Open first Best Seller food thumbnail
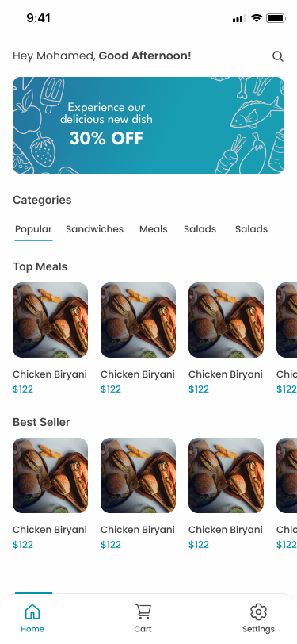The width and height of the screenshot is (297, 644). (x=50, y=475)
